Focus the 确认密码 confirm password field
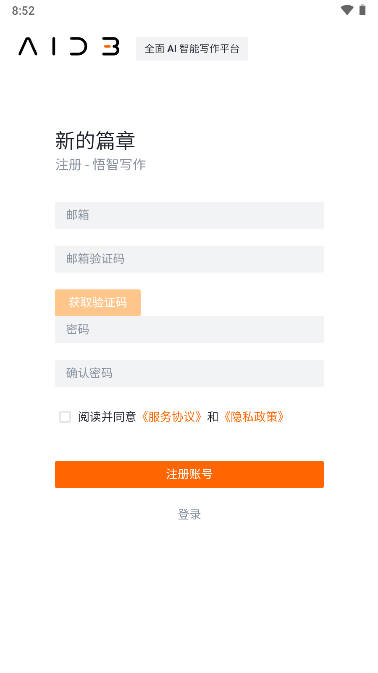Image resolution: width=378 pixels, height=673 pixels. (189, 373)
